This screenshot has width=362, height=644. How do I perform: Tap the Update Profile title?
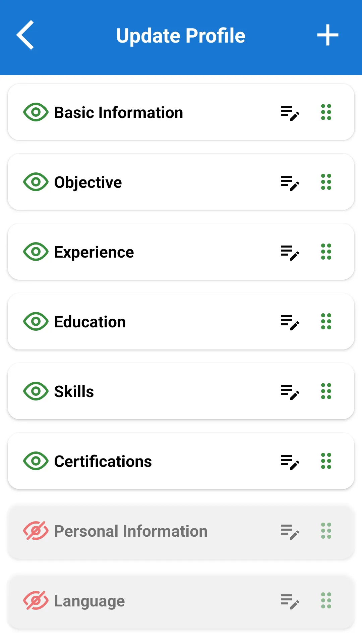click(181, 36)
